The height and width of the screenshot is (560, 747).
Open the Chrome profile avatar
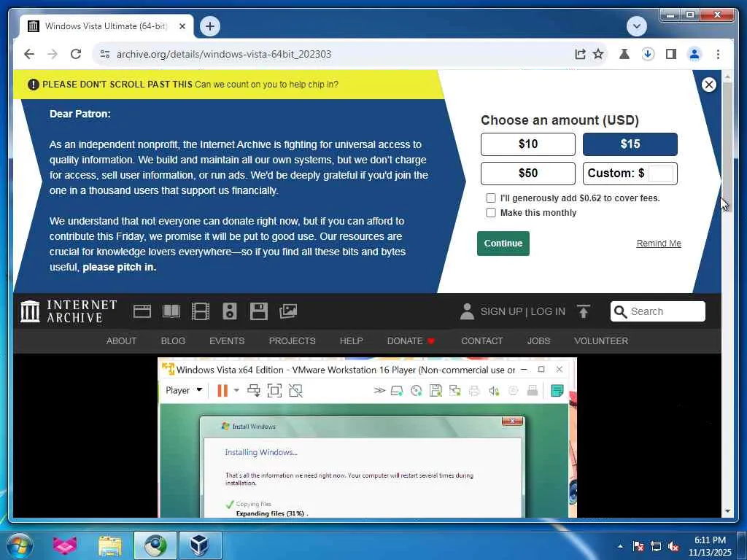694,54
